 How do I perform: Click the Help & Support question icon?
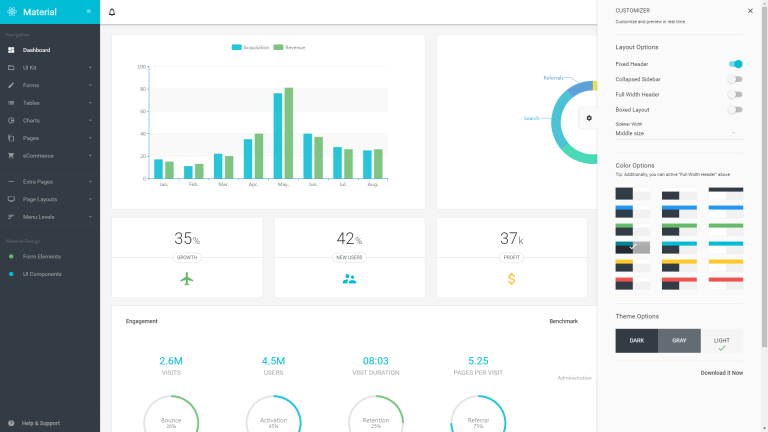click(x=11, y=423)
